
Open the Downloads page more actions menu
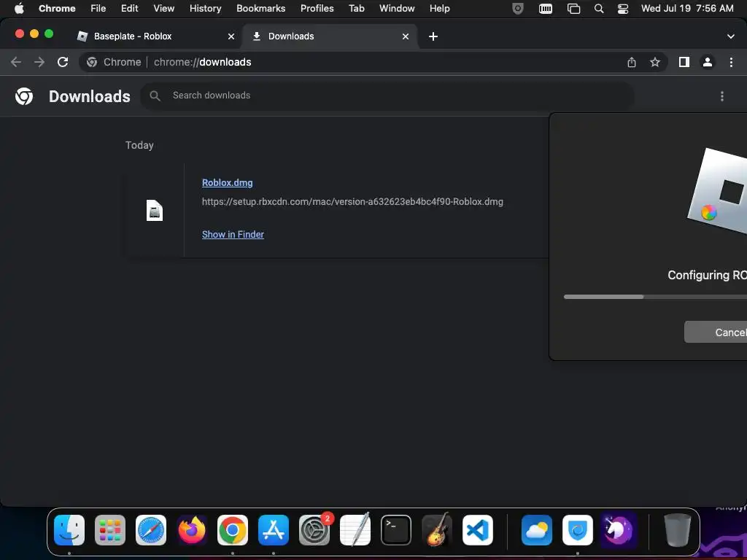tap(722, 96)
